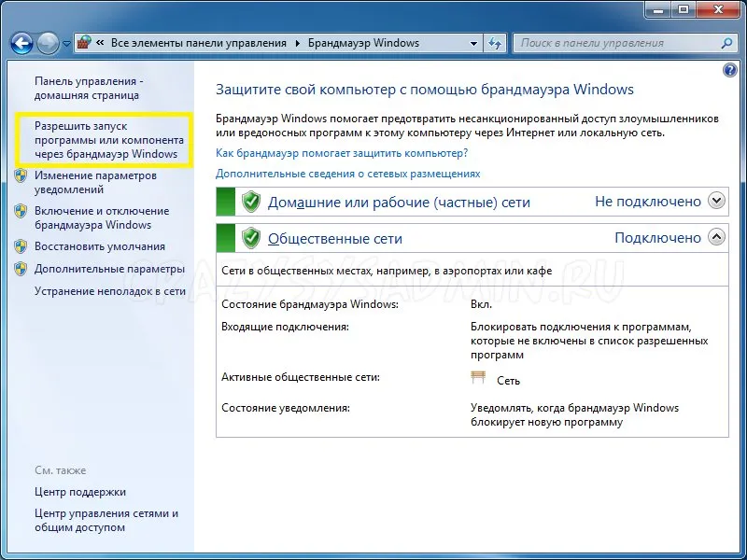Click the greyed-out Forward arrow button

click(x=49, y=44)
